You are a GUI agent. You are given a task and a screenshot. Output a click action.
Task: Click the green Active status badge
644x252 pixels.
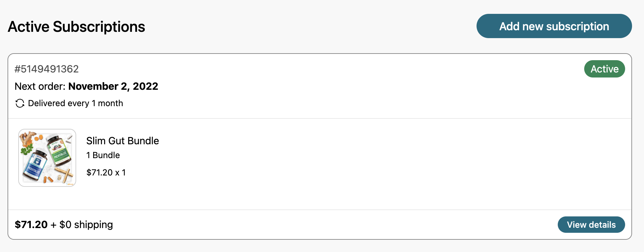[604, 69]
